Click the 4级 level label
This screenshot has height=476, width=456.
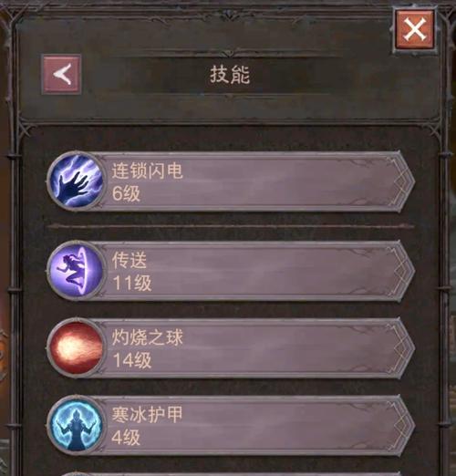tap(126, 438)
